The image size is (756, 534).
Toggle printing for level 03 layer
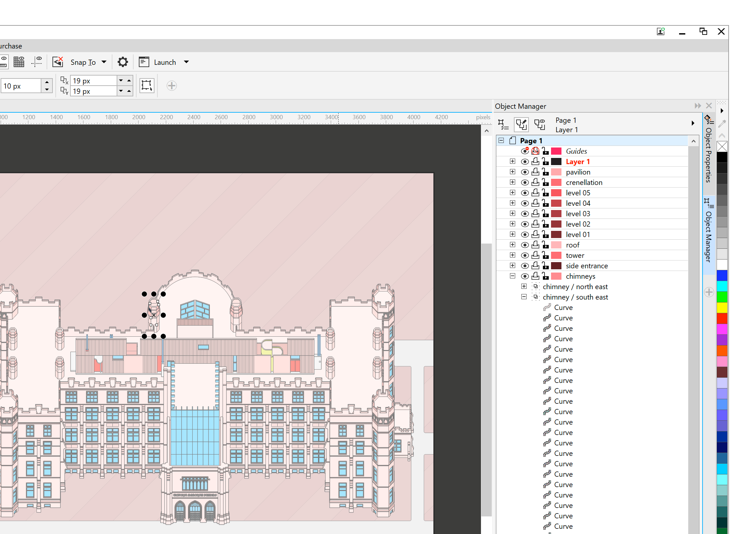pos(535,214)
